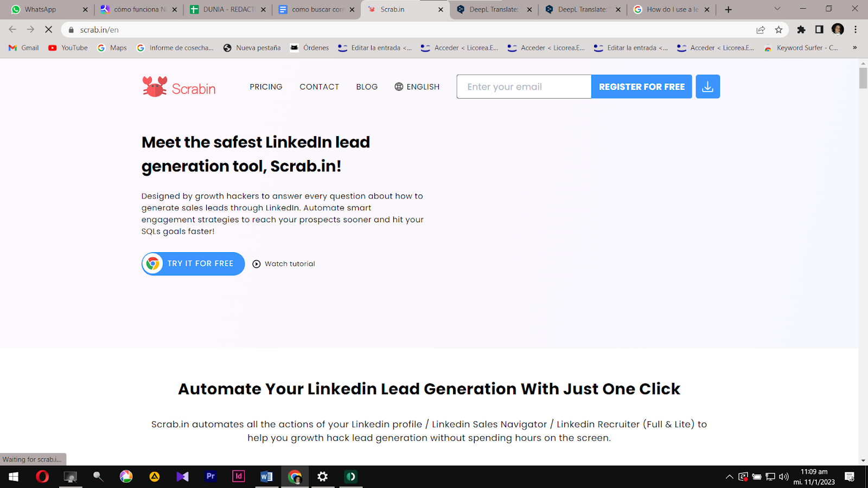Open Windows Start menu
This screenshot has width=868, height=488.
pyautogui.click(x=14, y=477)
